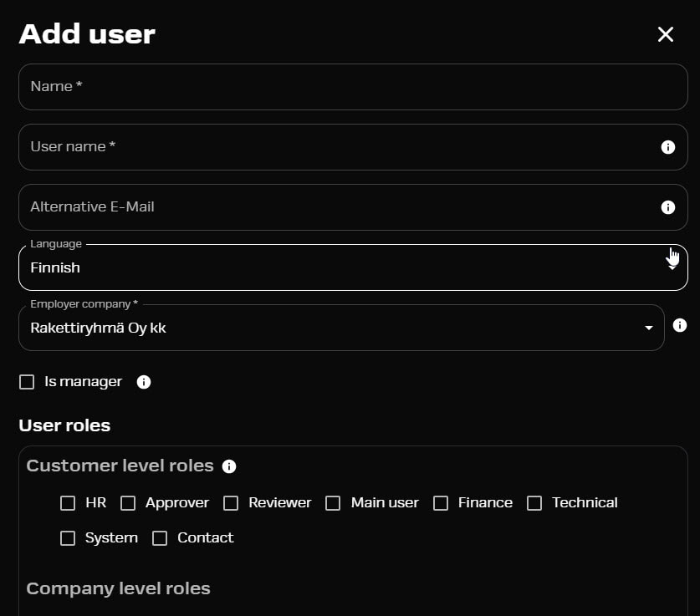Open the Is manager info tooltip icon

coord(144,382)
